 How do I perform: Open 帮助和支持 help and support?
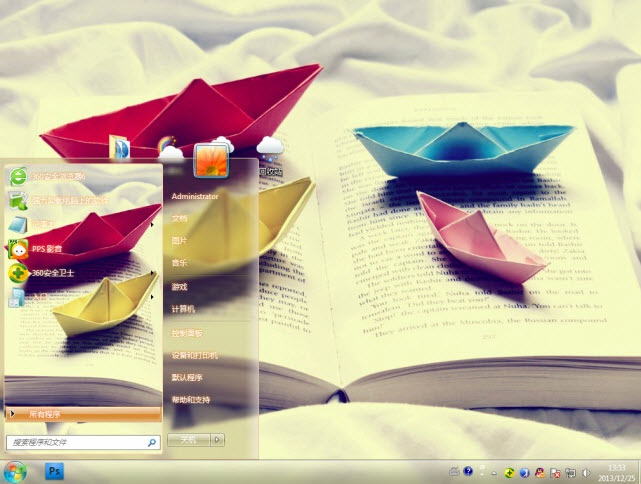pos(191,399)
